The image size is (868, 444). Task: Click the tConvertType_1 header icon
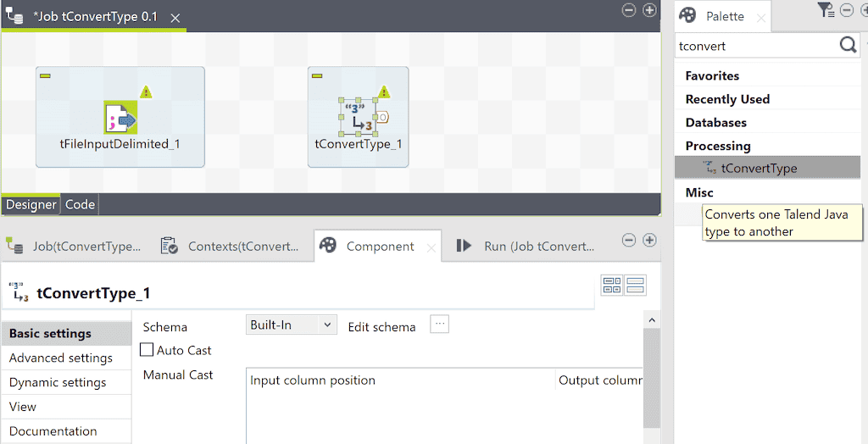pos(19,291)
